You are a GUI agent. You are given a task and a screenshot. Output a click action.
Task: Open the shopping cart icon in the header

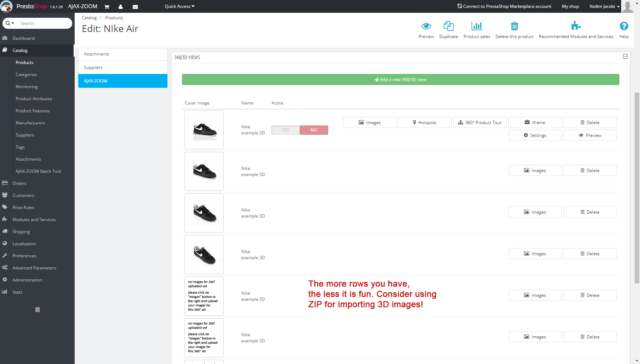click(x=107, y=7)
